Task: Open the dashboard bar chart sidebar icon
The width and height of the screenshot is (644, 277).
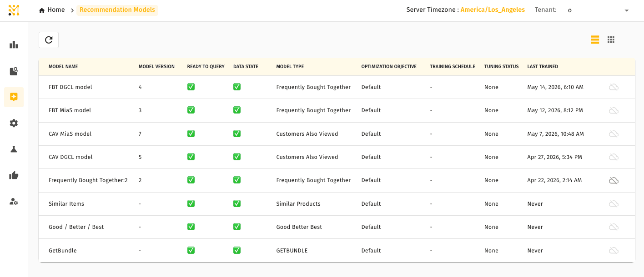Action: [14, 45]
